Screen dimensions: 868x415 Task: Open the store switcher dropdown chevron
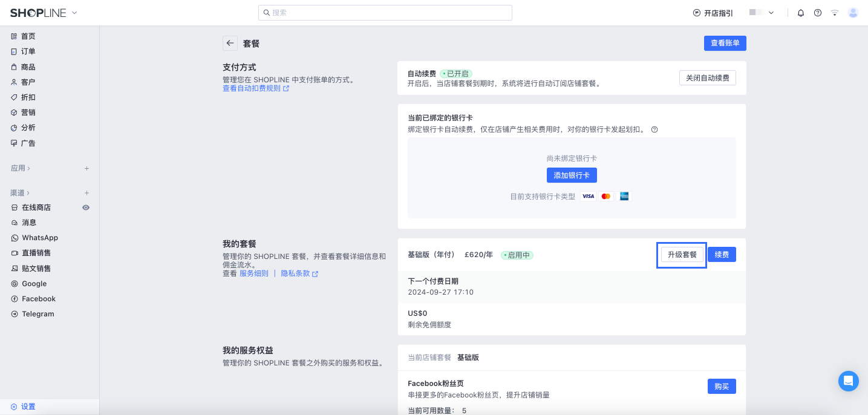click(x=771, y=13)
